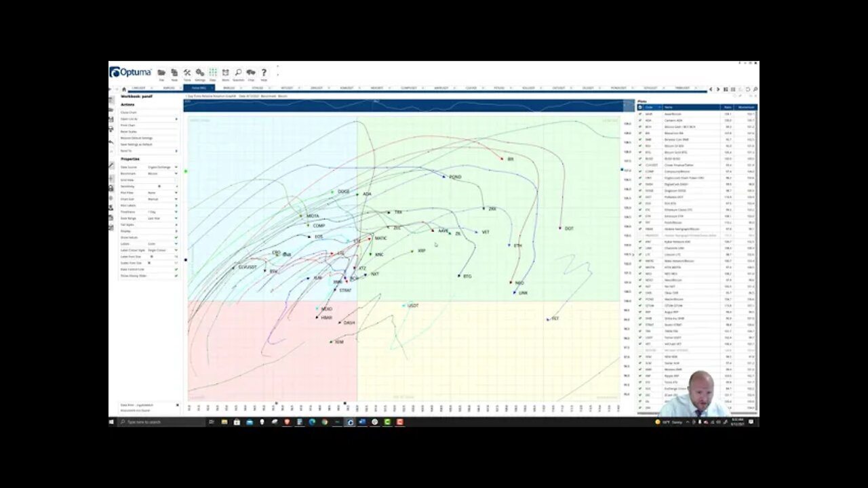Adjust the Label Font Size slider
Viewport: 868px width, 488px height.
point(151,257)
